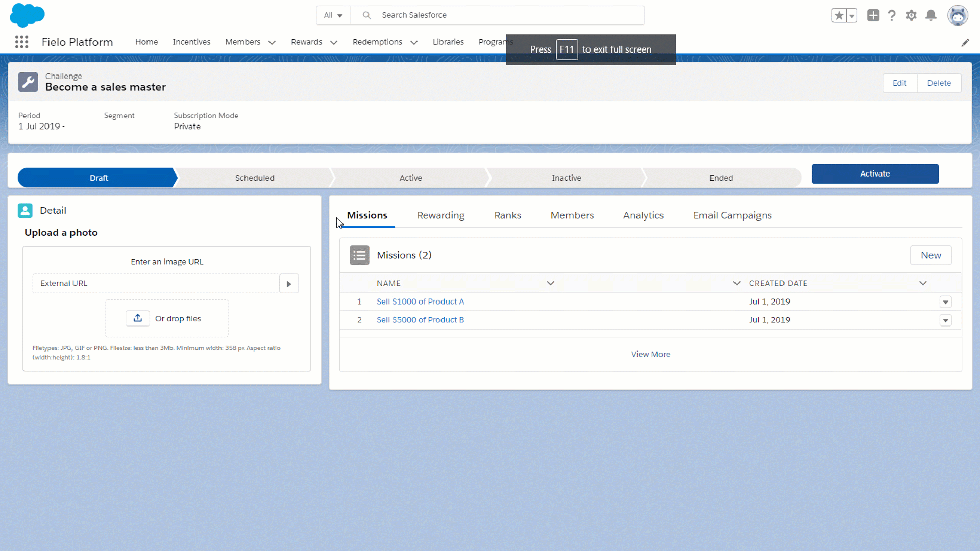The height and width of the screenshot is (551, 980).
Task: Switch to the Rewarding tab
Action: point(440,215)
